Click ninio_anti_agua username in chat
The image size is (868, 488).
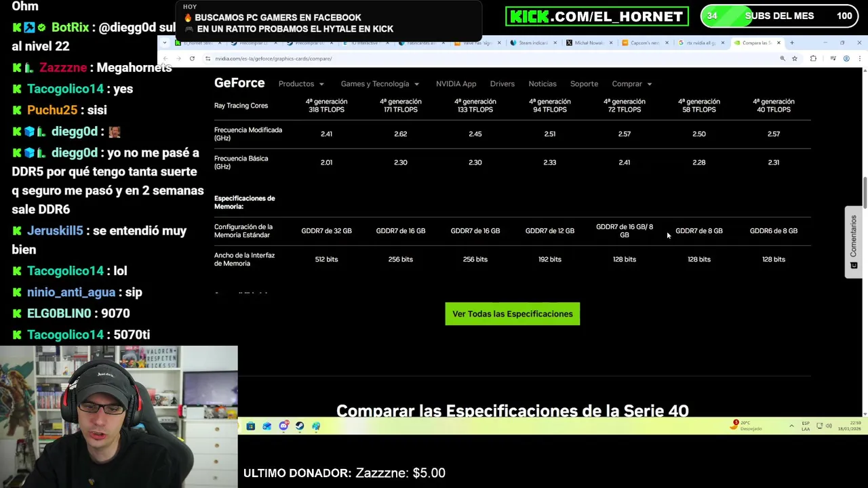click(71, 292)
